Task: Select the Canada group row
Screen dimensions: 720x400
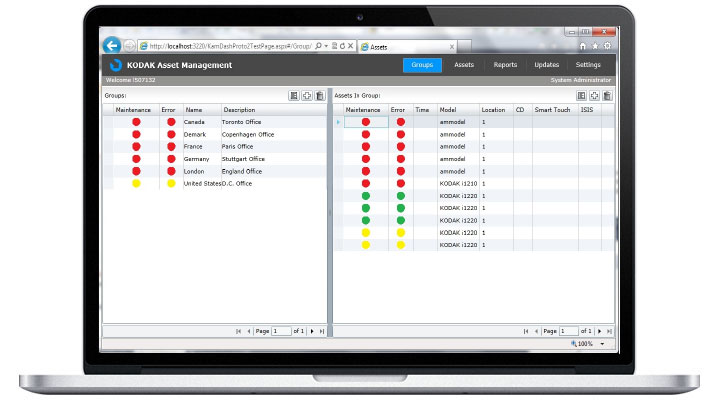Action: point(215,122)
